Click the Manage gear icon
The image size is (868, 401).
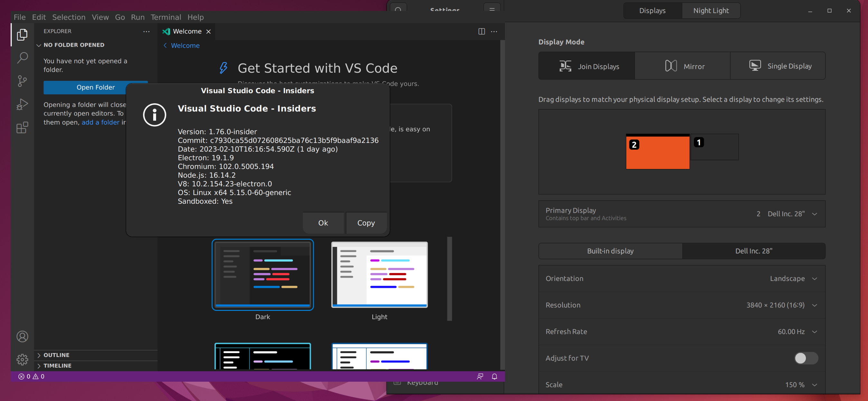coord(22,359)
